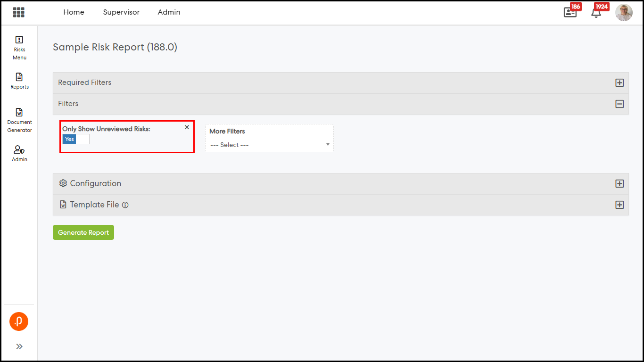Screen dimensions: 644x362
Task: Open the bell notifications icon
Action: pyautogui.click(x=596, y=13)
